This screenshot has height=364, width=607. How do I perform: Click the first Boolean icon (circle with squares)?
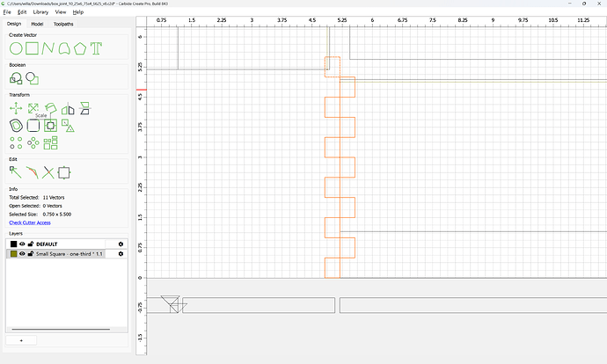pyautogui.click(x=16, y=78)
